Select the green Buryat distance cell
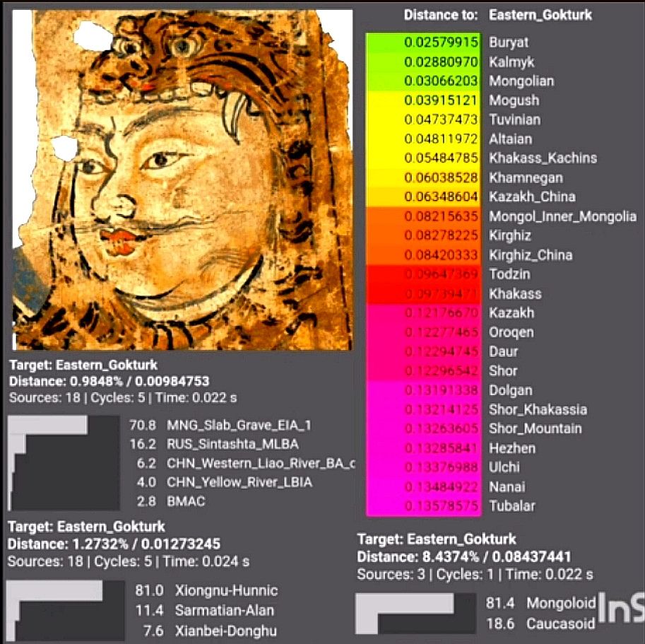The height and width of the screenshot is (644, 645). [423, 42]
